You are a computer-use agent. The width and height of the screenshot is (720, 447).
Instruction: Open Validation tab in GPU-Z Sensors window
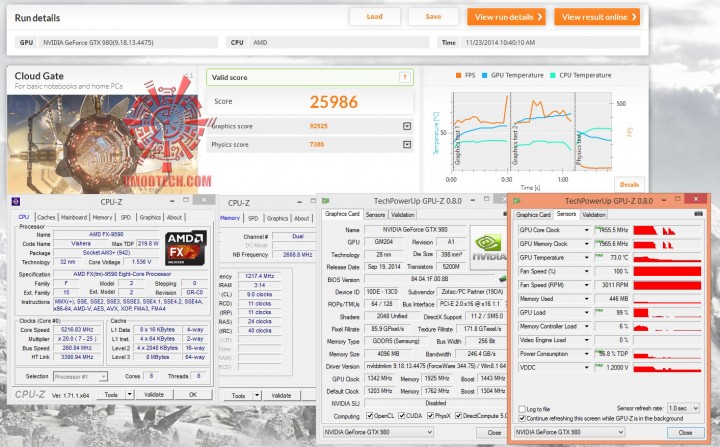coord(594,215)
